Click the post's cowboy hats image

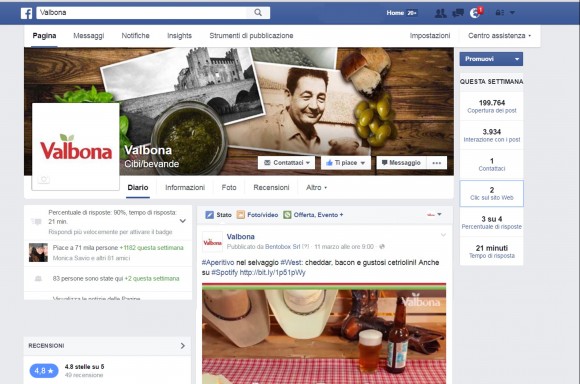point(324,333)
